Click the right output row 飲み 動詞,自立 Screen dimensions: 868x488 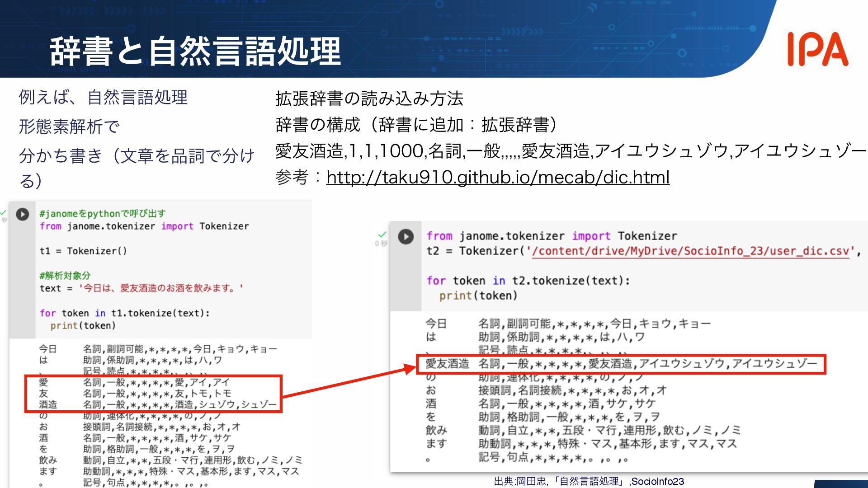[x=583, y=430]
